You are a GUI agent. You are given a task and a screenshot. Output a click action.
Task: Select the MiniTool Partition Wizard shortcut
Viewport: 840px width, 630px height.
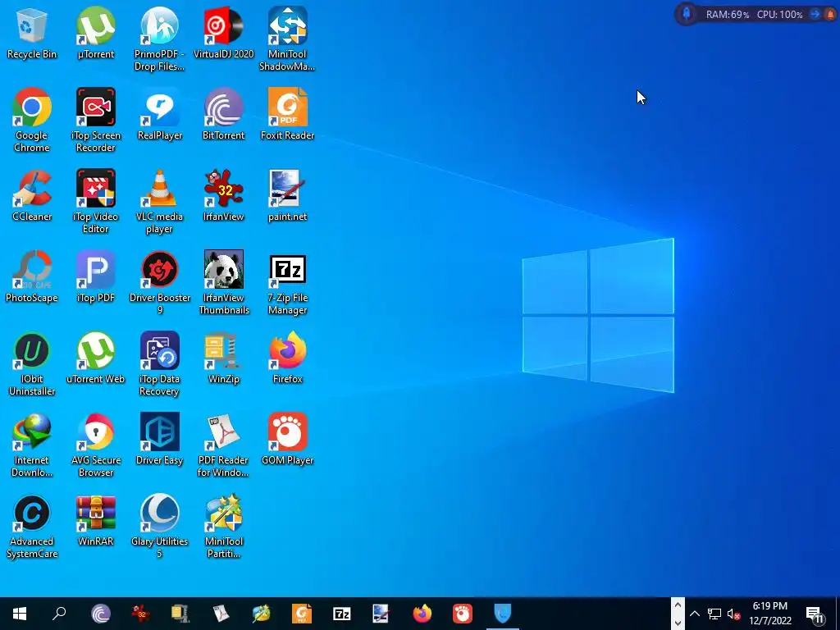click(223, 527)
